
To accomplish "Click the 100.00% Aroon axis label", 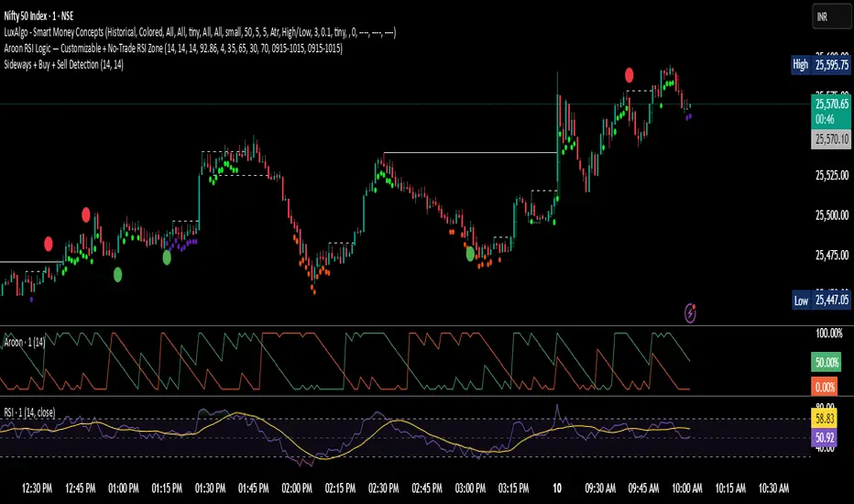I will [x=829, y=333].
